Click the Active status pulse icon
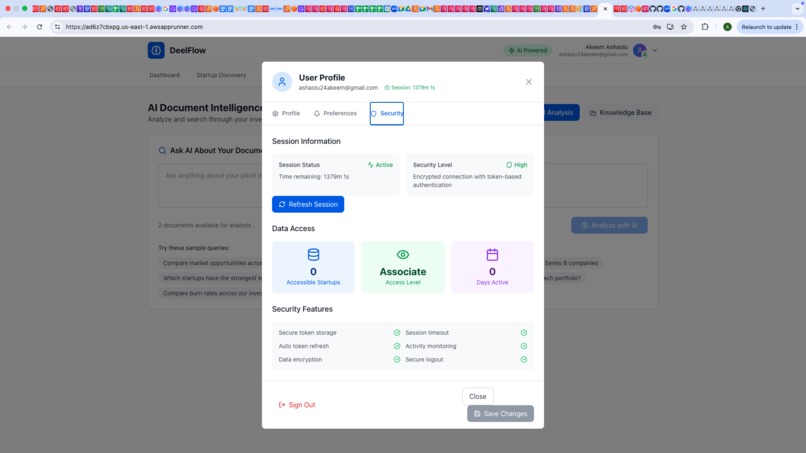The image size is (806, 453). pos(370,165)
